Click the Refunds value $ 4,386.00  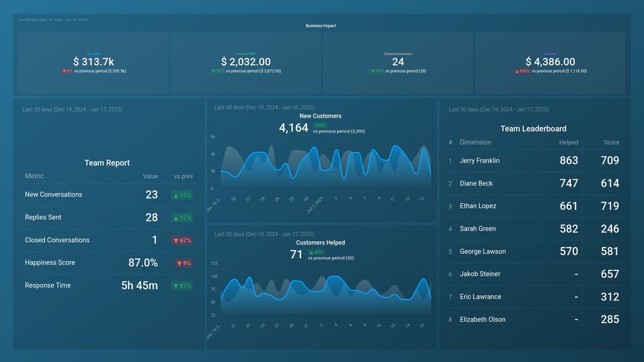point(550,62)
